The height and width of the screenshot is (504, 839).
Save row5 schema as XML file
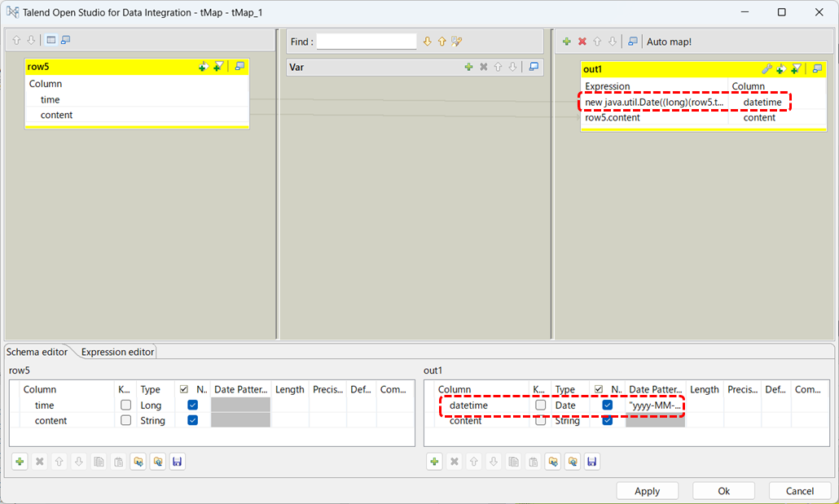tap(177, 461)
